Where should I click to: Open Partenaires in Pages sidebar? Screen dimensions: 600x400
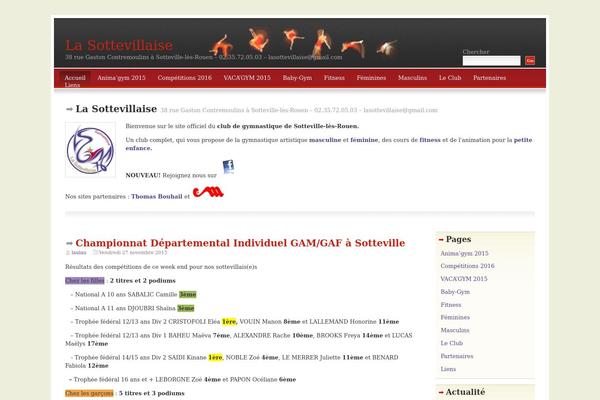(457, 356)
